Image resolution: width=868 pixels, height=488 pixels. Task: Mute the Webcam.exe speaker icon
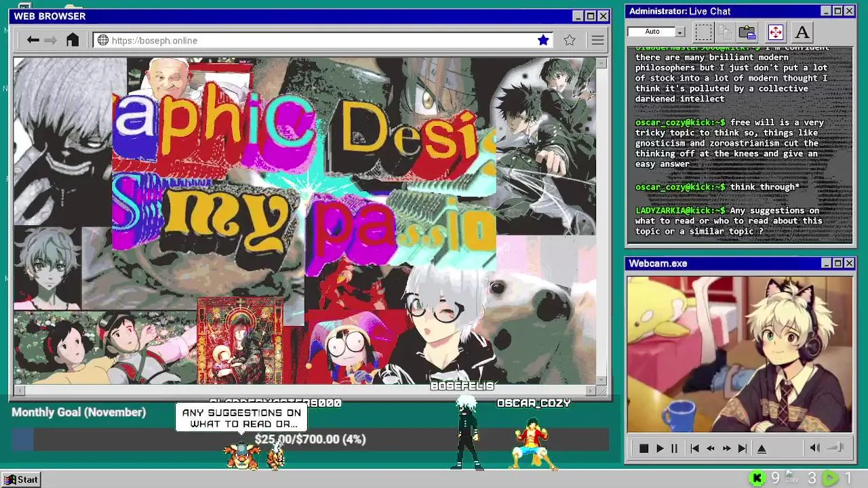815,447
